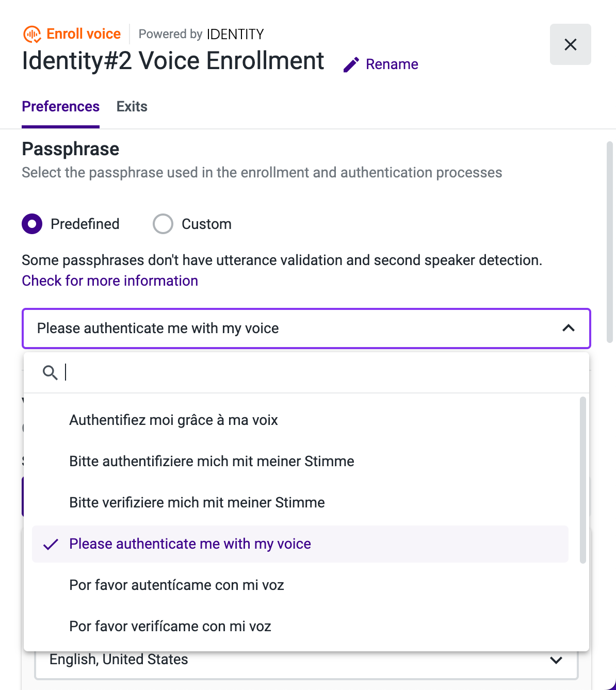Viewport: 616px width, 690px height.
Task: Select the Predefined passphrase option
Action: pyautogui.click(x=31, y=224)
